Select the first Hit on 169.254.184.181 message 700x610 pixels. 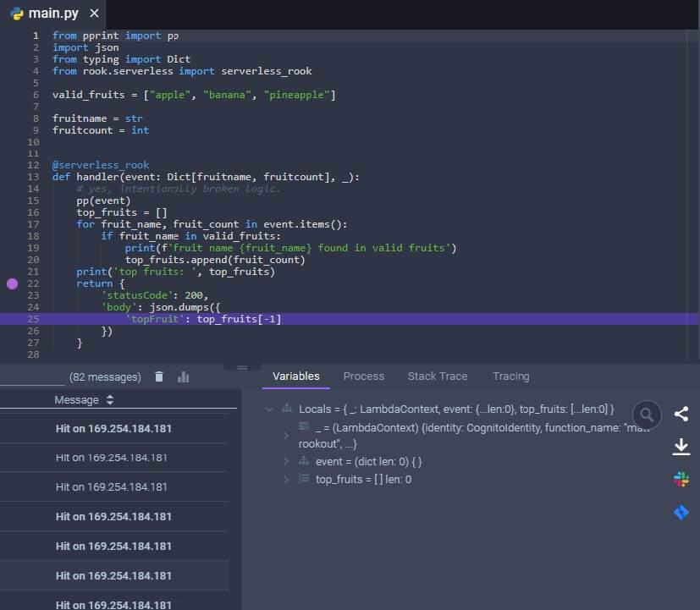point(113,429)
